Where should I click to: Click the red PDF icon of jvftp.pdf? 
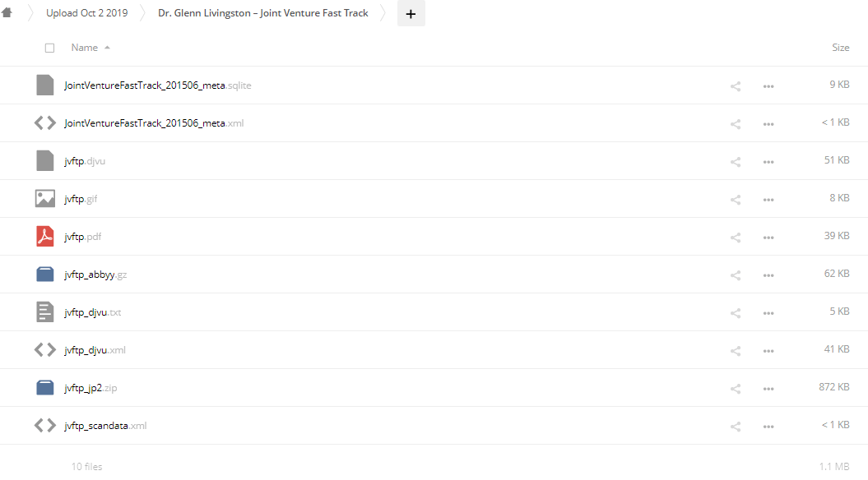pos(44,236)
